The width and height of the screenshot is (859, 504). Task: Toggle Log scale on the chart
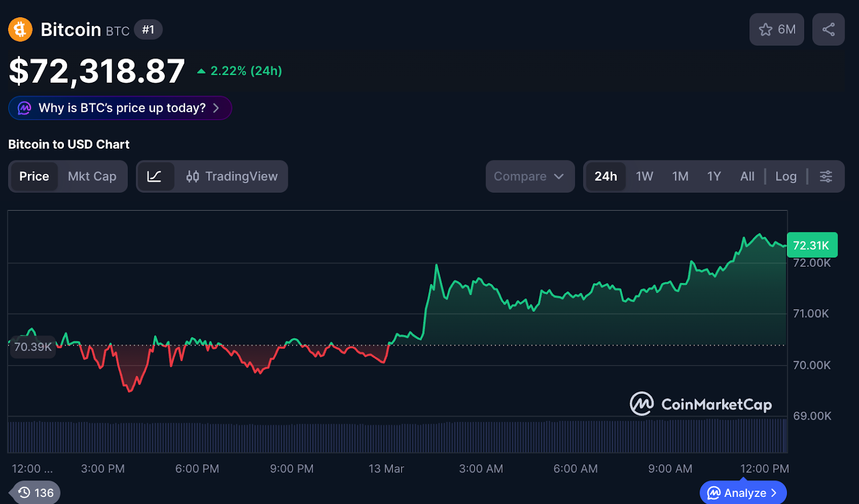pos(785,177)
